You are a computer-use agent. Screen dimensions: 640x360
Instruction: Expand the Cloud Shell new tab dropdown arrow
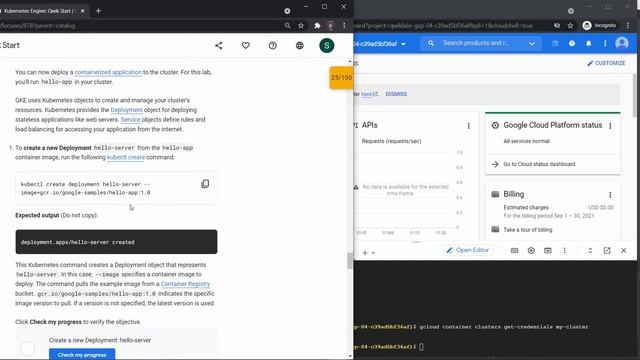pyautogui.click(x=373, y=253)
